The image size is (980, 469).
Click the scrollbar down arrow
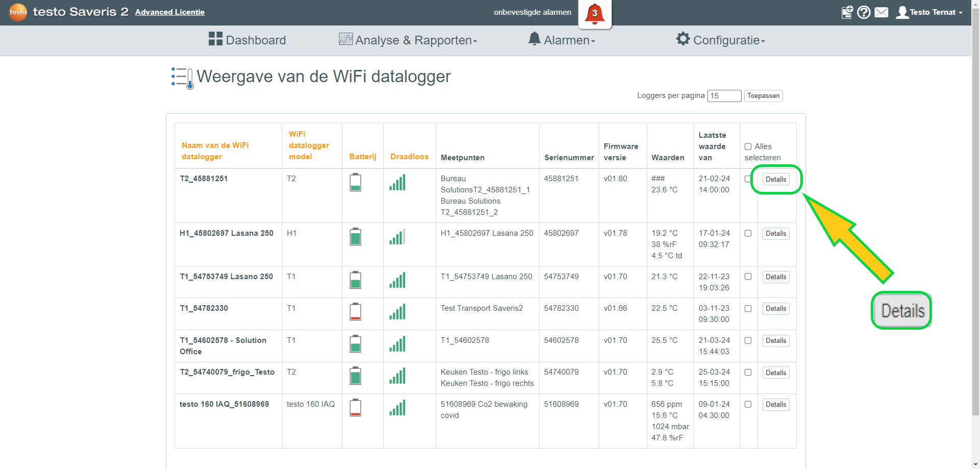pos(975,464)
